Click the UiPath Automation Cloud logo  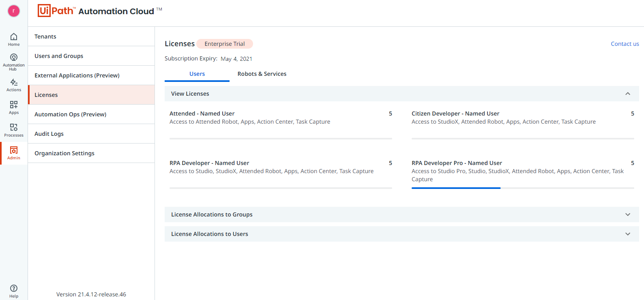[100, 11]
